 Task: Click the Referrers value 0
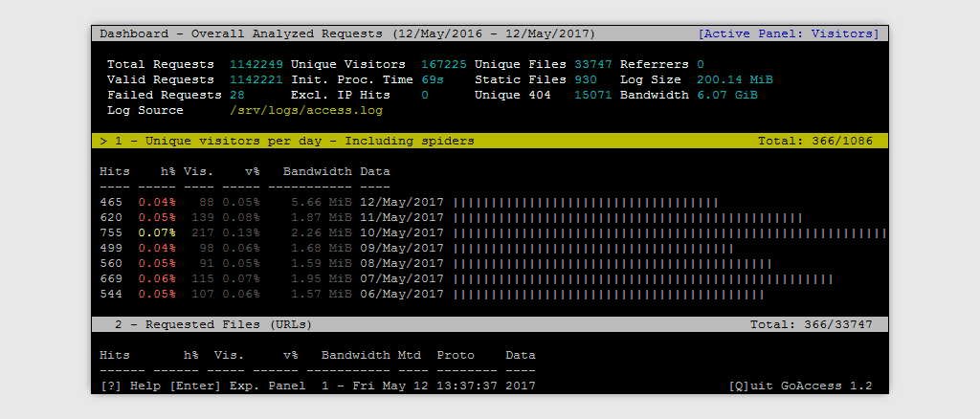click(701, 64)
